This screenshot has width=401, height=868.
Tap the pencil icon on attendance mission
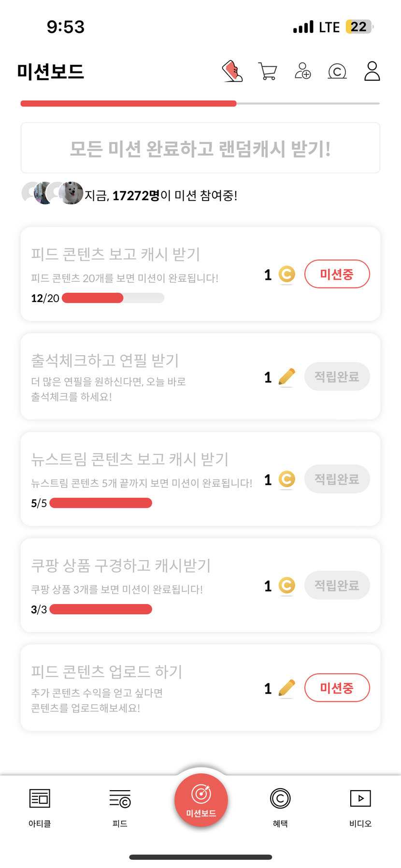click(286, 377)
